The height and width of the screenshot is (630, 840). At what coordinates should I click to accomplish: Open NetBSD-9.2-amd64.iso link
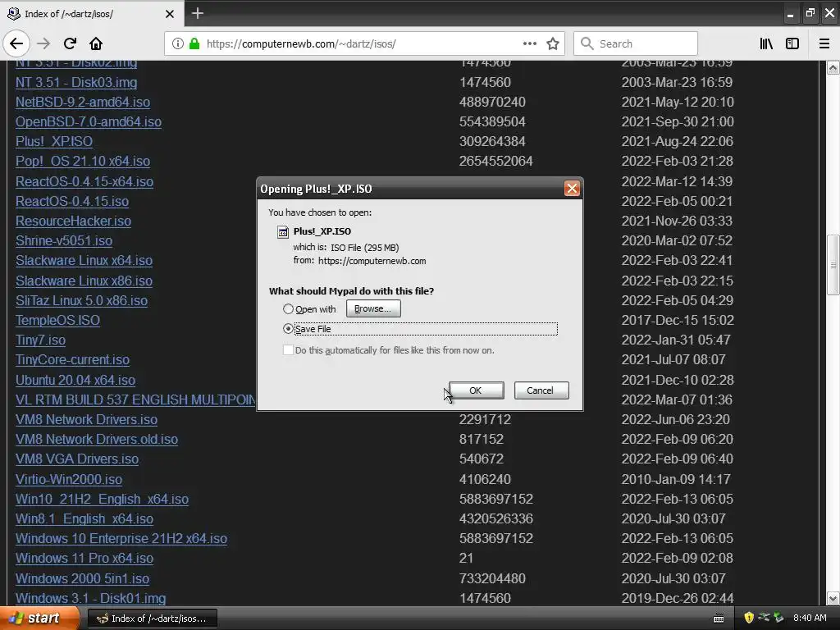(x=83, y=103)
